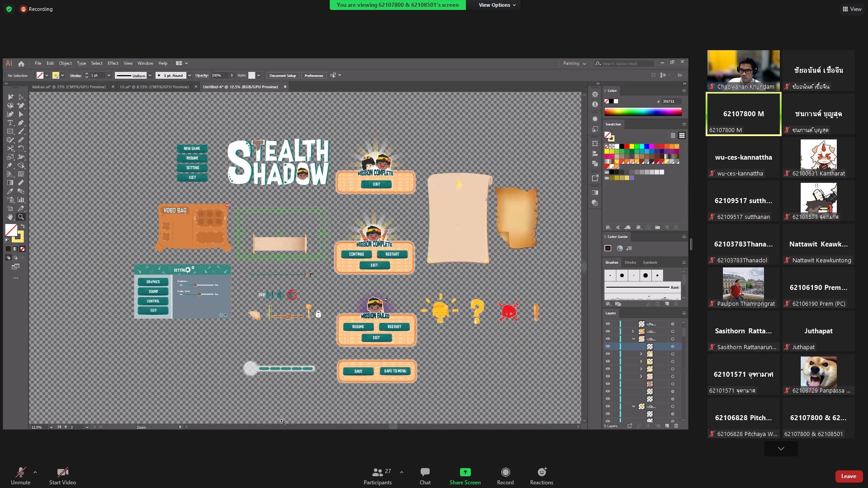Image resolution: width=868 pixels, height=488 pixels.
Task: Open the Painting workspace dropdown
Action: 574,64
